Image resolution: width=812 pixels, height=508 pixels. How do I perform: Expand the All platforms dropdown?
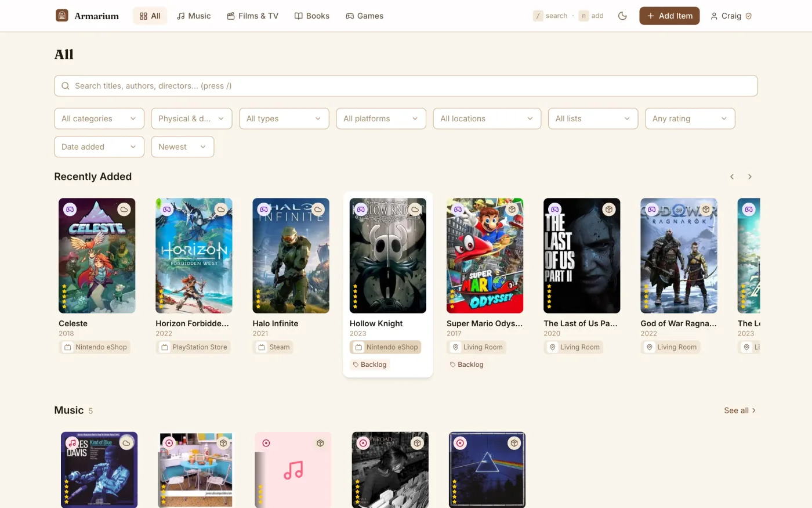pyautogui.click(x=381, y=118)
